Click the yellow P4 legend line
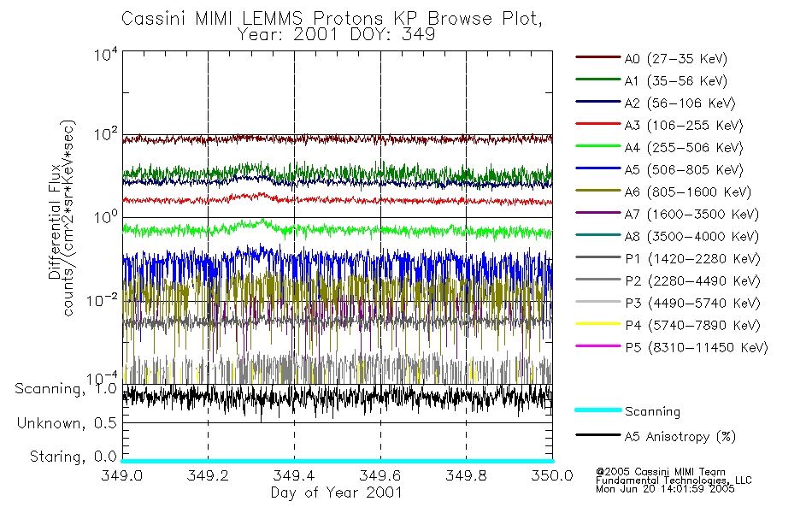Viewport: 812px width, 513px height. (x=597, y=324)
